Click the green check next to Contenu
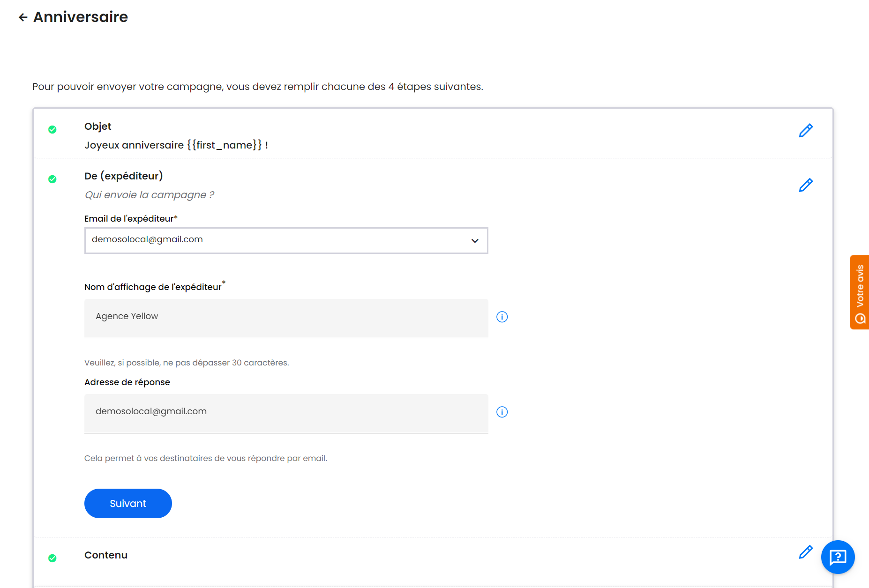The image size is (869, 588). pos(52,558)
